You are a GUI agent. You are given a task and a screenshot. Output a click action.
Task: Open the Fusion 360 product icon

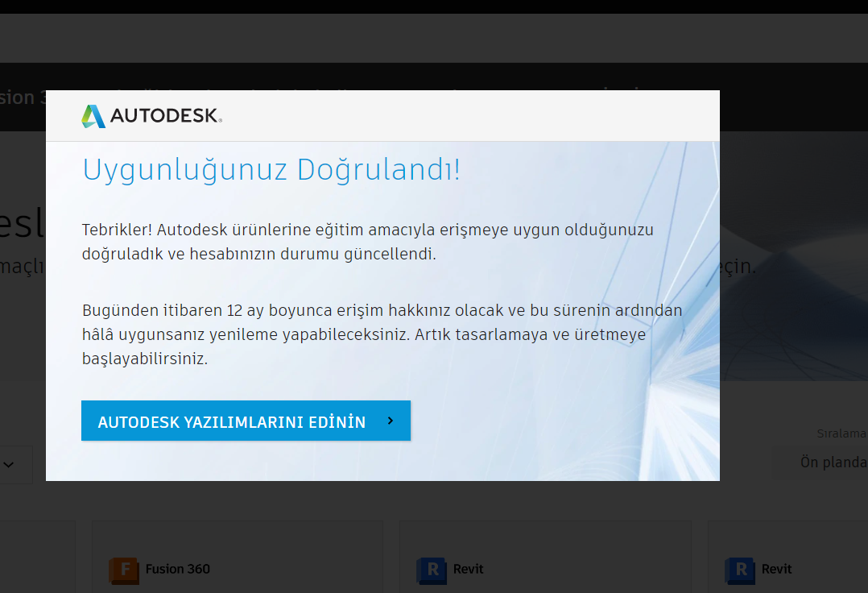tap(124, 571)
